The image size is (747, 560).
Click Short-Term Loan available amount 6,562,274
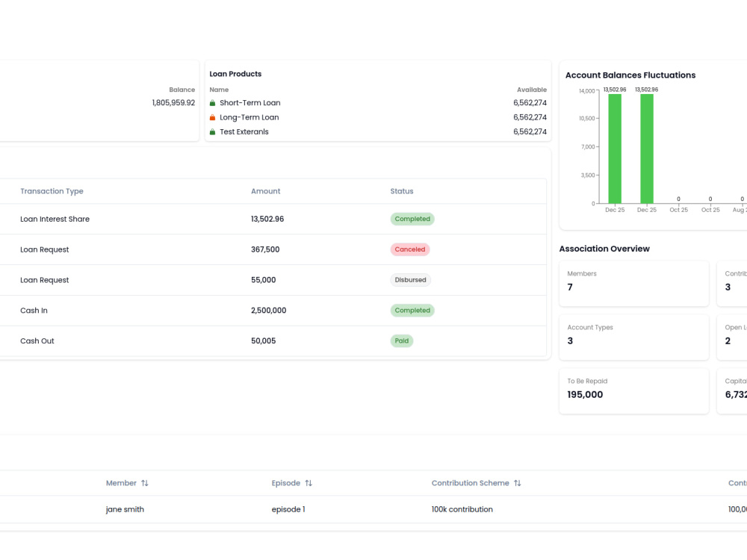[530, 103]
